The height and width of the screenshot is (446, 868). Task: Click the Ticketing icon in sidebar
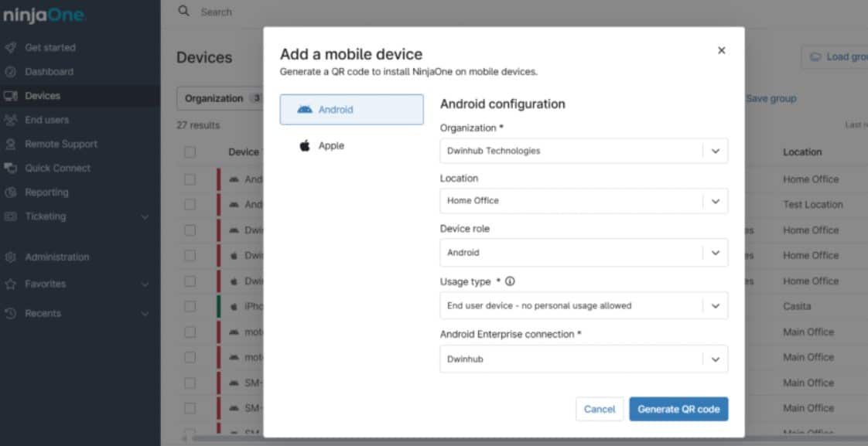click(x=11, y=216)
